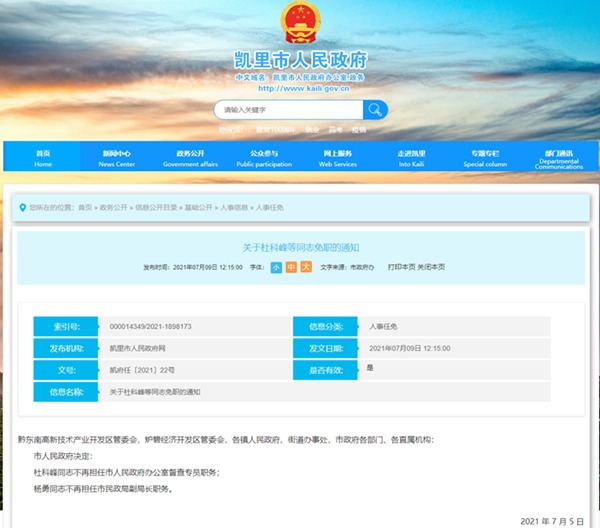Click the magnifier search button
This screenshot has width=600, height=528.
click(x=374, y=109)
